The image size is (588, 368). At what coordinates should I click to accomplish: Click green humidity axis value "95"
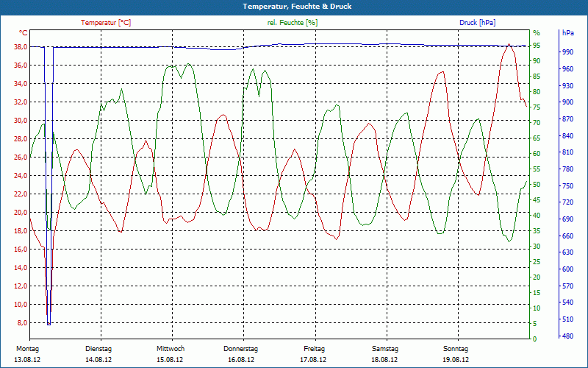pyautogui.click(x=537, y=46)
